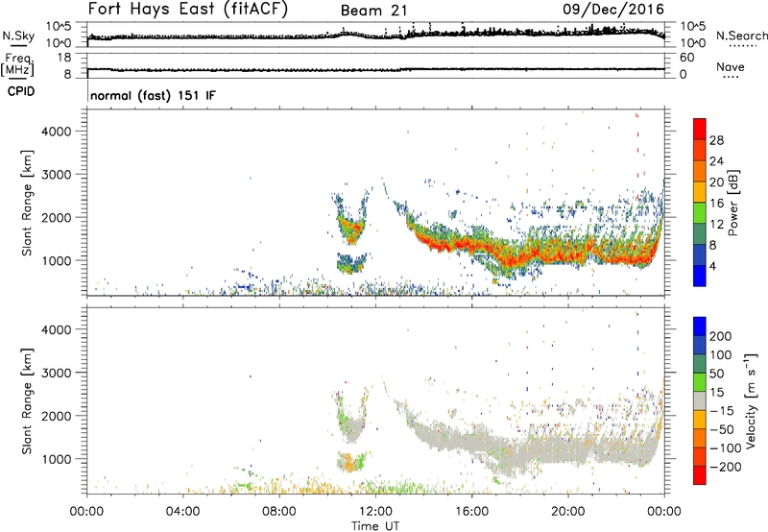Click the '20' tick on the Power colorbar
The image size is (768, 532).
coord(716,182)
